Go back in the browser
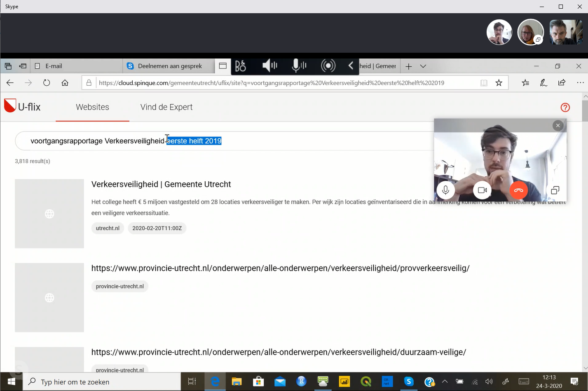 pos(10,83)
